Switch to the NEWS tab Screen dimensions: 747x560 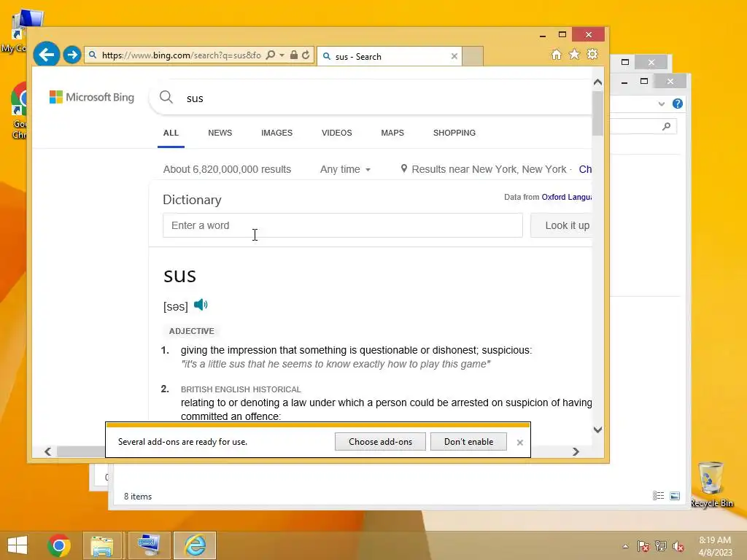(220, 133)
